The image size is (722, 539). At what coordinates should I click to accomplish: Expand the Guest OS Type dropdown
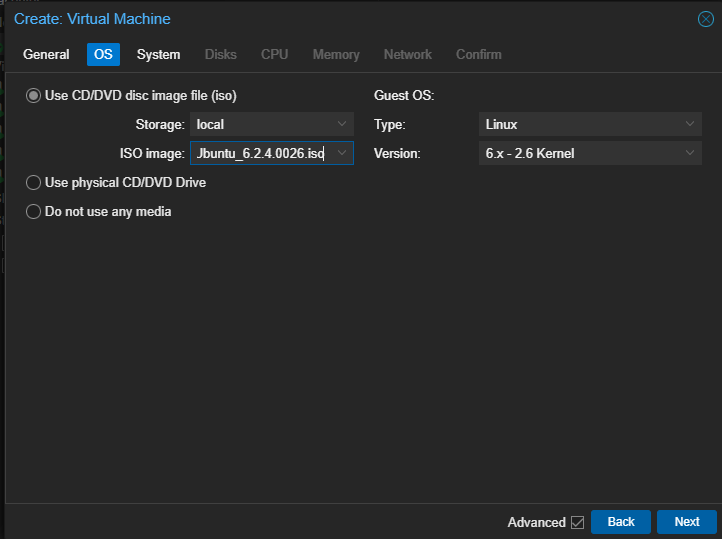(690, 125)
